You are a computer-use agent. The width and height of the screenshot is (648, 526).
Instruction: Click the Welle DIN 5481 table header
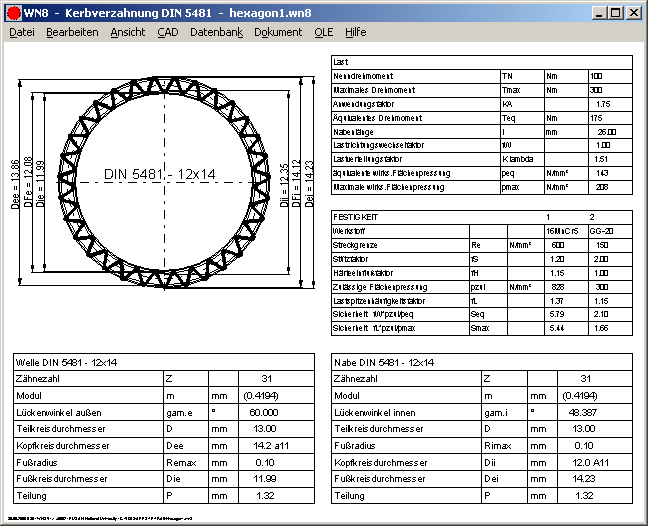pos(64,362)
